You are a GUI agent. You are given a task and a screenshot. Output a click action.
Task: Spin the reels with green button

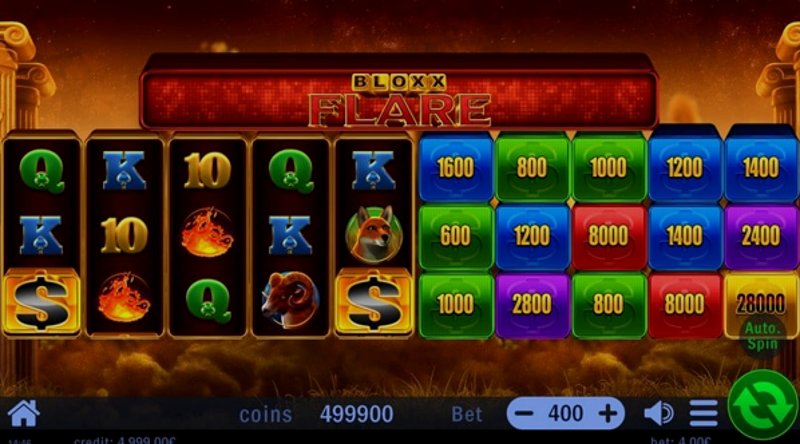[x=762, y=406]
